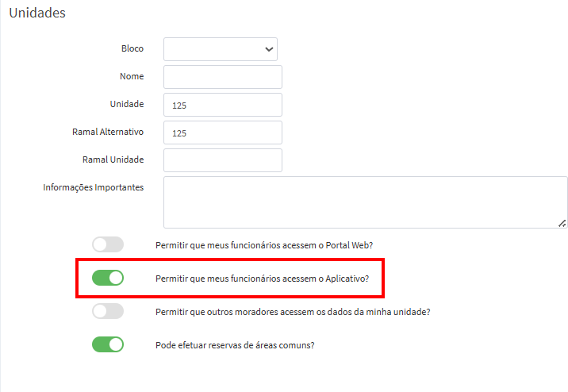
Task: Toggle other residents' data access switch
Action: (108, 311)
